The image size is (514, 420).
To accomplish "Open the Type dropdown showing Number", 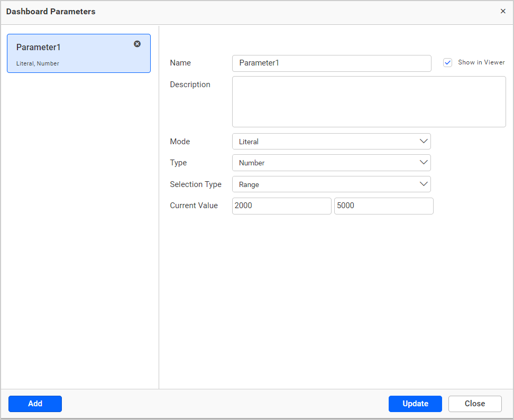I will [x=332, y=163].
